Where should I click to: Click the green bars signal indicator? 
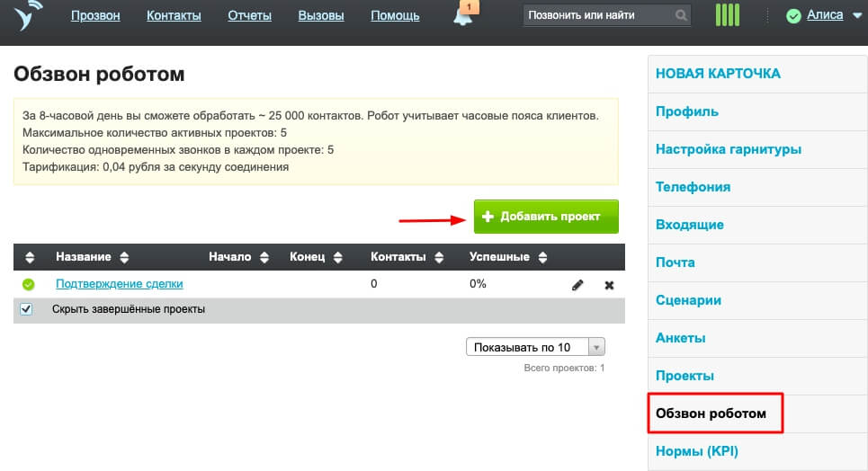pyautogui.click(x=727, y=15)
